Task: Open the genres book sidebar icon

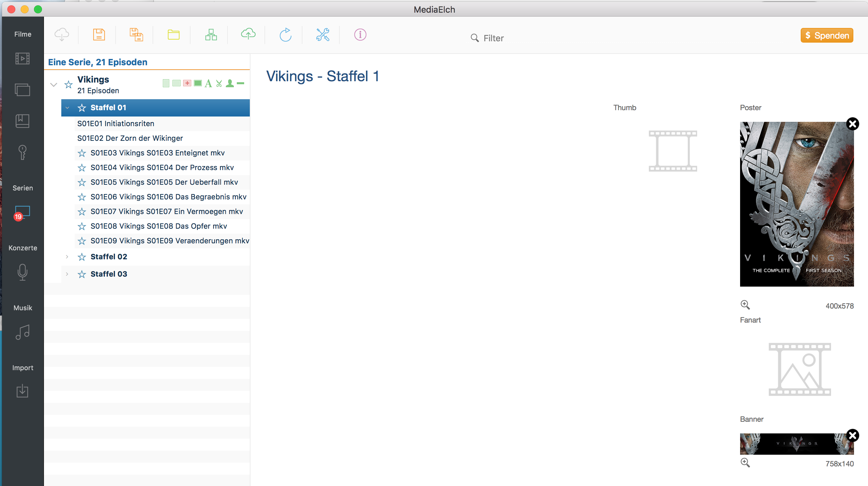Action: click(23, 121)
